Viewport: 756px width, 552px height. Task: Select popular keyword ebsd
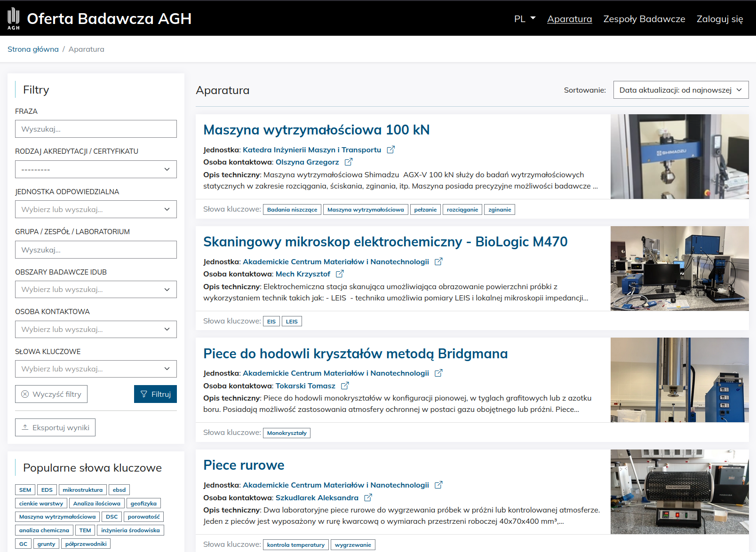[x=119, y=490]
